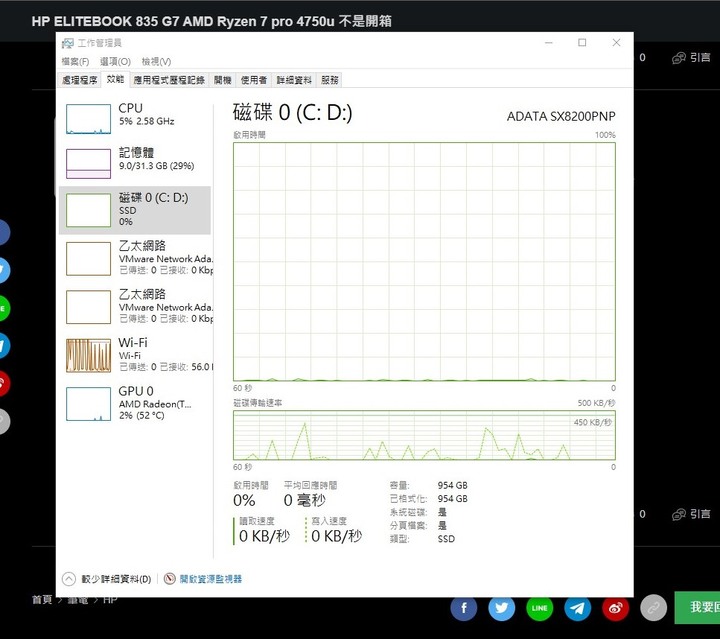Screen dimensions: 720x639
Task: Switch to the 處理程序 tab
Action: [x=80, y=80]
